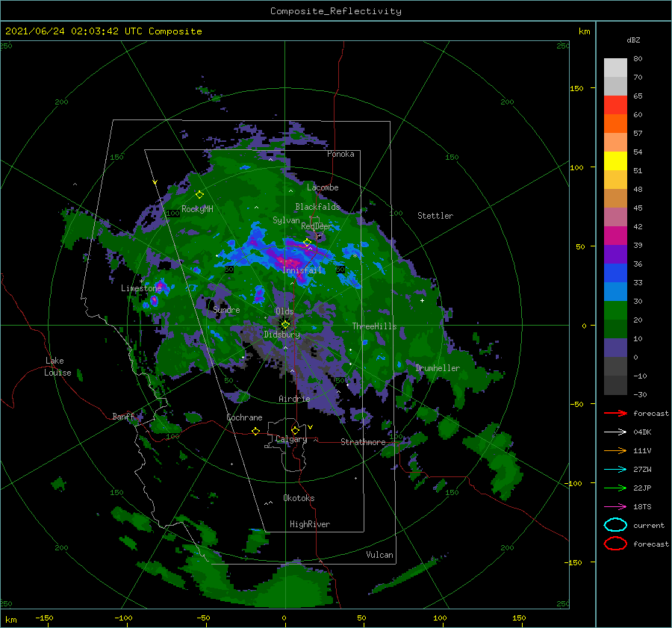
Task: Click the Strathmore label
Action: pos(363,442)
